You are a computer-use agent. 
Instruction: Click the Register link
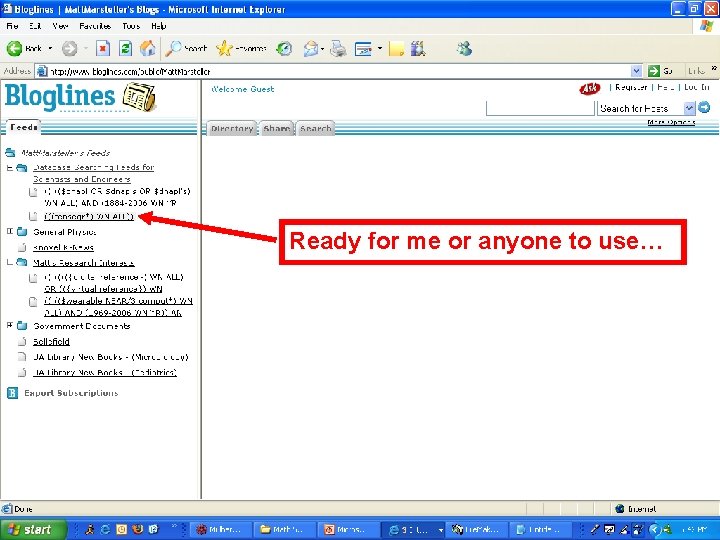tap(631, 87)
